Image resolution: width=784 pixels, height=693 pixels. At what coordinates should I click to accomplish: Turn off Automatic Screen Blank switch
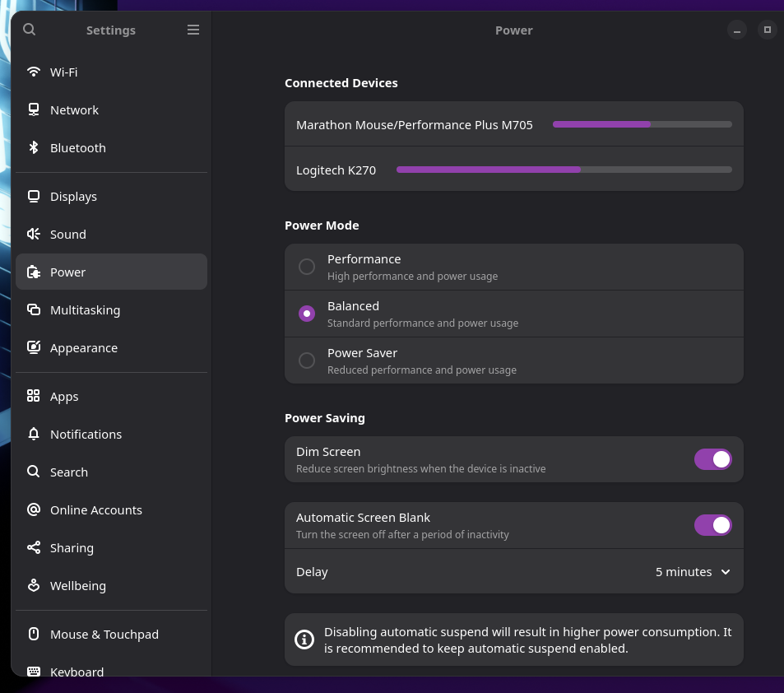[x=712, y=525]
